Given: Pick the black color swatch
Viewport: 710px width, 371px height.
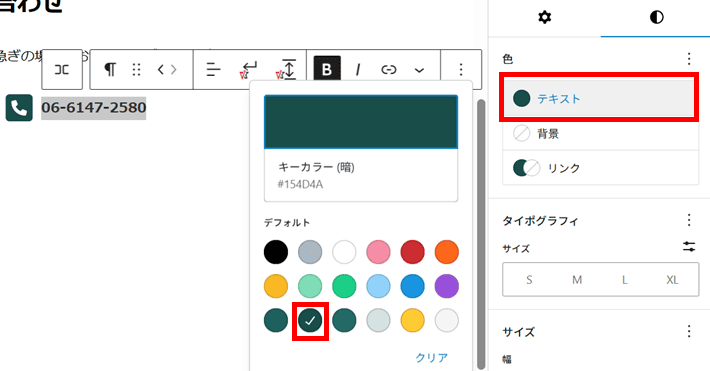Looking at the screenshot, I should pyautogui.click(x=276, y=252).
